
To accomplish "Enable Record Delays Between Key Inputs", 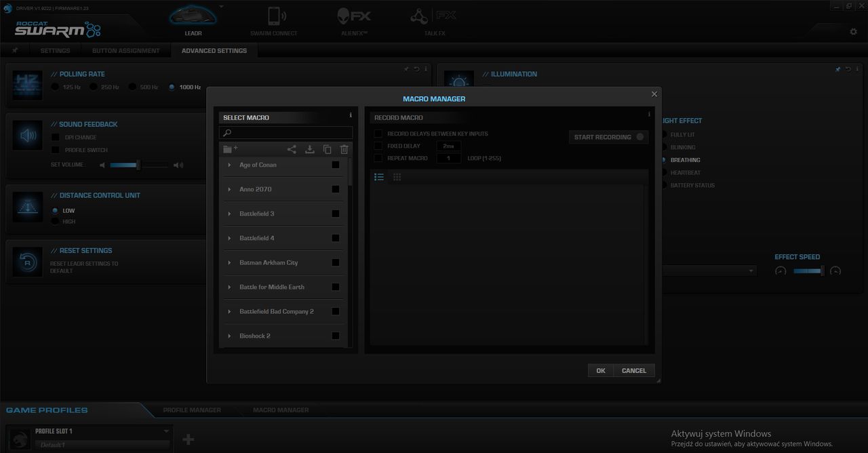I will (x=378, y=134).
